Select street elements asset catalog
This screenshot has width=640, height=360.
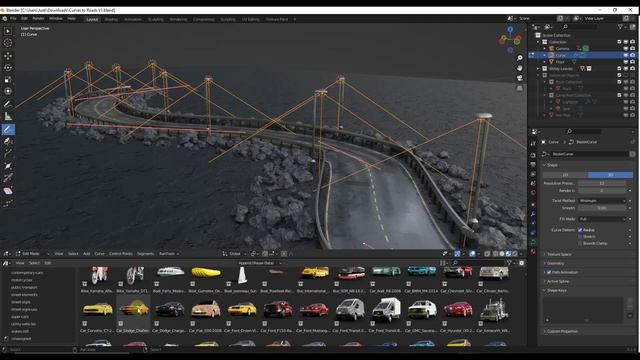pos(24,295)
